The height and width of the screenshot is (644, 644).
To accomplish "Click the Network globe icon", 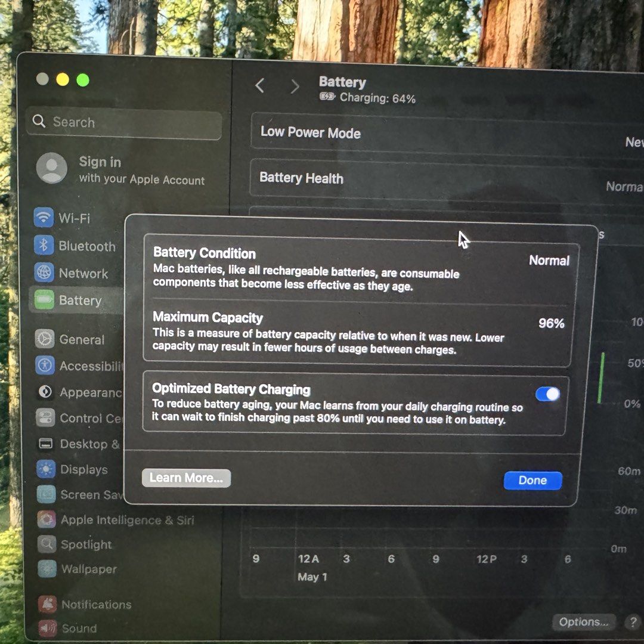I will click(44, 273).
